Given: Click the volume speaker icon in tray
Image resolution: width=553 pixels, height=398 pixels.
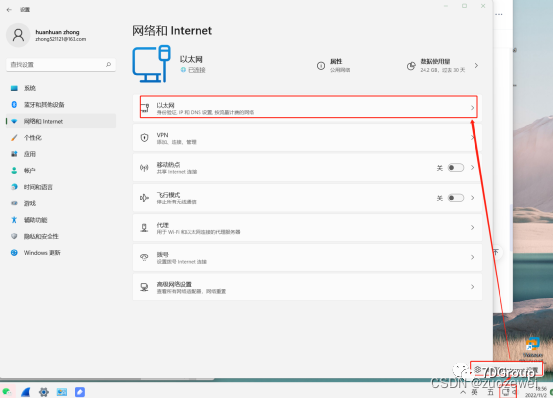Looking at the screenshot, I should pyautogui.click(x=514, y=392).
